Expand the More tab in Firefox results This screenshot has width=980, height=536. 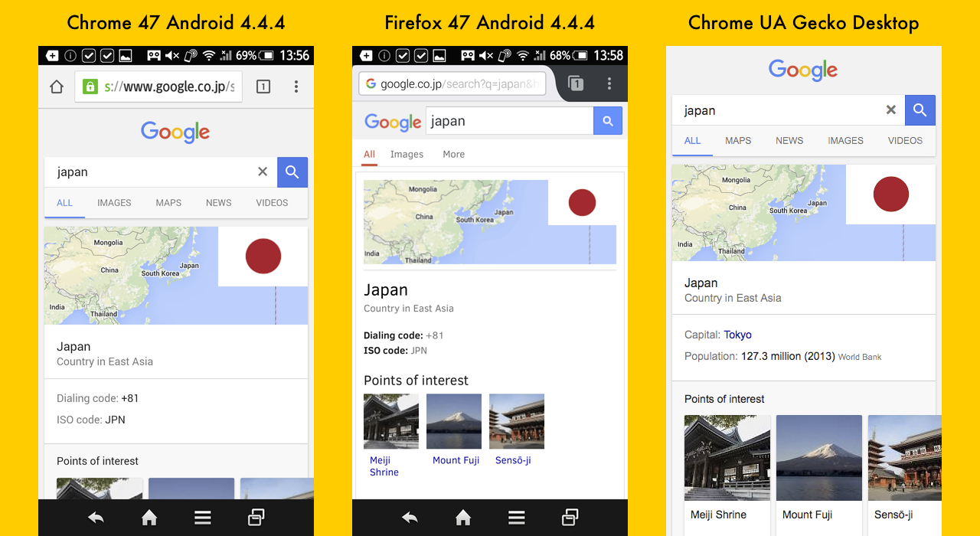(453, 155)
